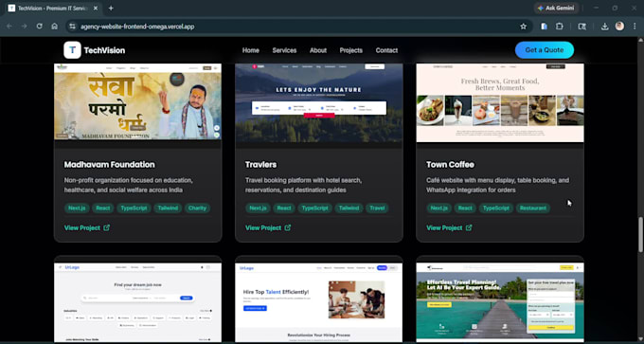
Task: Click the Next.js tag on Madhavam Foundation
Action: [77, 208]
